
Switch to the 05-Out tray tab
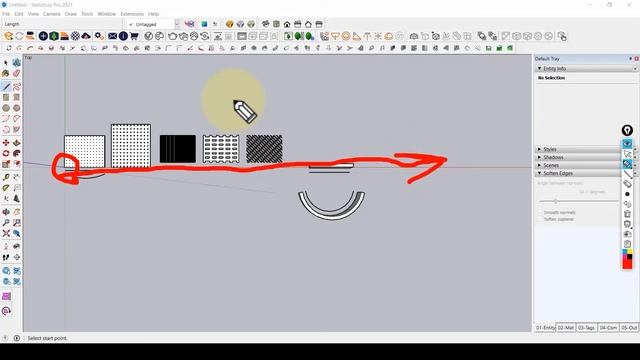629,328
